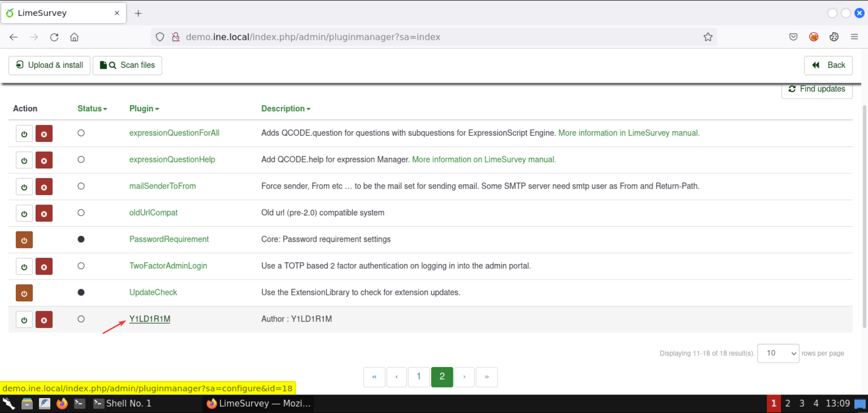Switch to Shell No. 1 taskbar window

coord(123,404)
